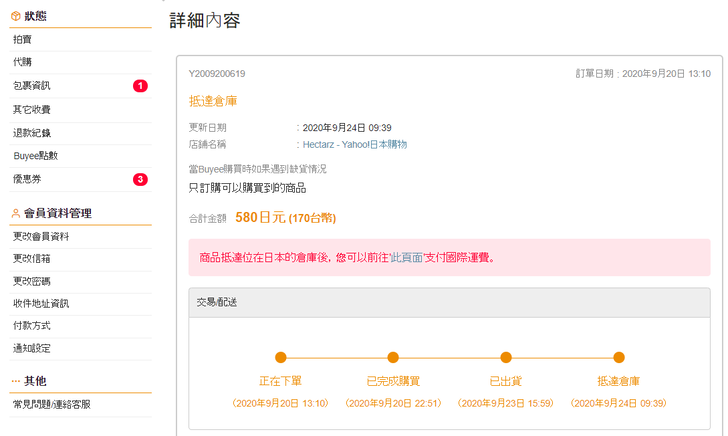
Task: Click the person icon beside 會員資料管理
Action: click(x=15, y=213)
